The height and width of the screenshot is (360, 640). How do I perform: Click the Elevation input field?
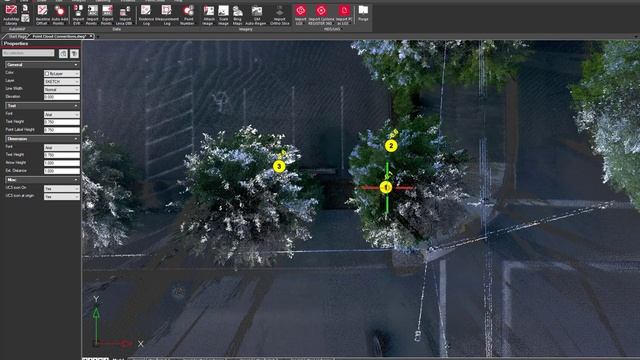pos(62,97)
